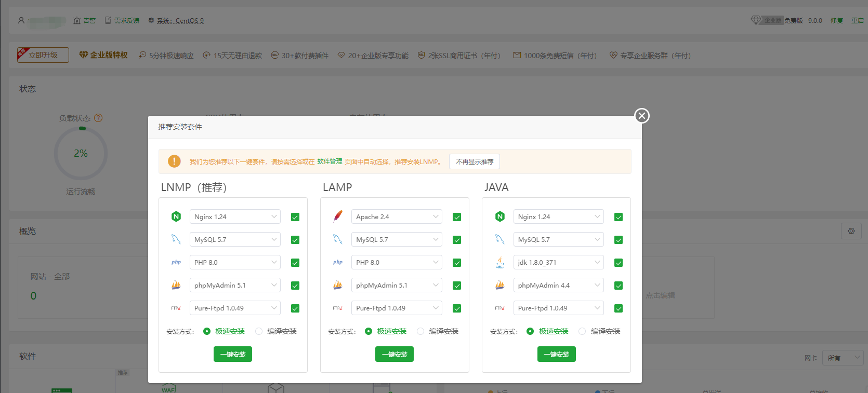Open network card dropdown showing 所有
The image size is (868, 393).
(843, 358)
